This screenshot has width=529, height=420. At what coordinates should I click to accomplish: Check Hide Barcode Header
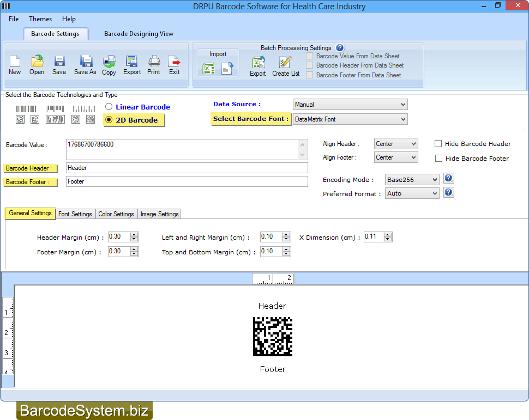click(438, 144)
